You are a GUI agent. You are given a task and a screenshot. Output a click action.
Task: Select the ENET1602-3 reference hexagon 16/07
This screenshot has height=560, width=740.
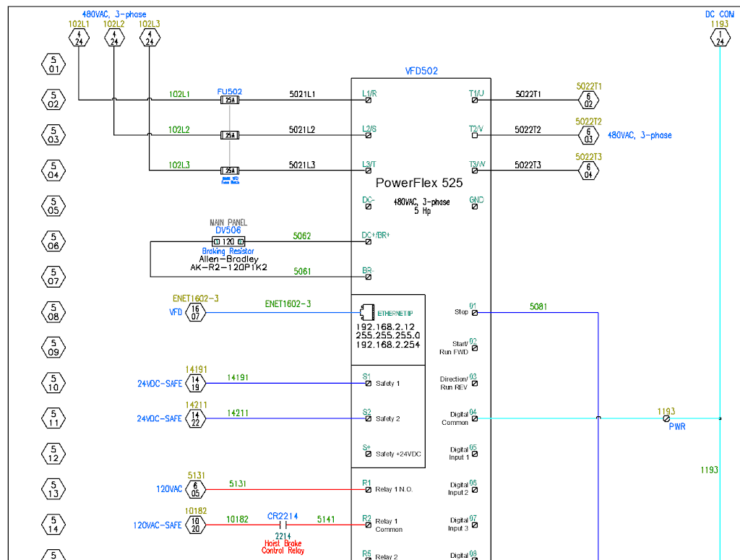[195, 312]
